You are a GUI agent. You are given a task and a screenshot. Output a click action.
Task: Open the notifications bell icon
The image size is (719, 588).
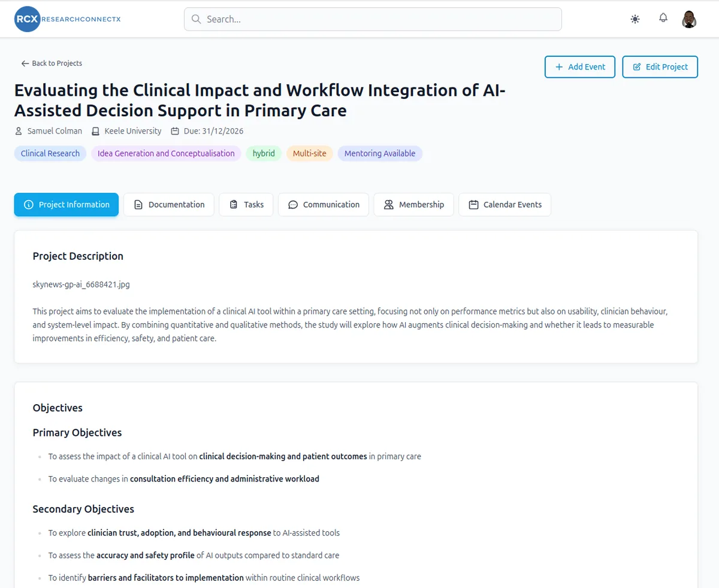point(663,18)
